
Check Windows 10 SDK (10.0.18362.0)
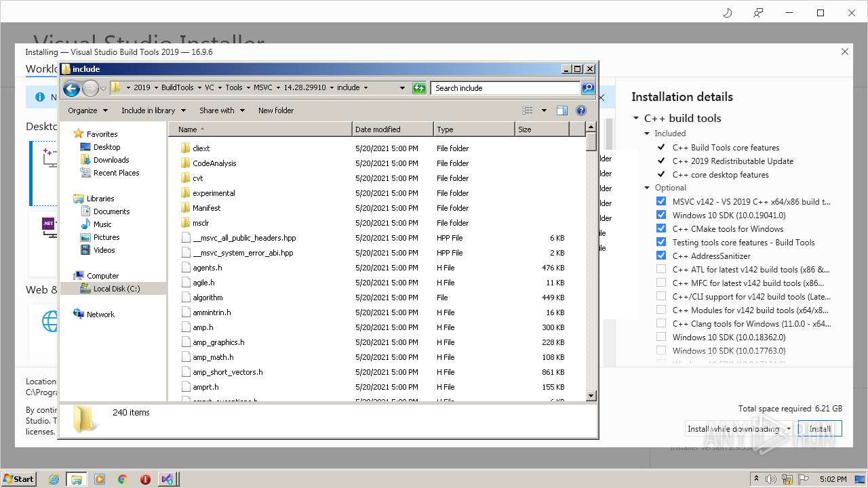[x=661, y=337]
